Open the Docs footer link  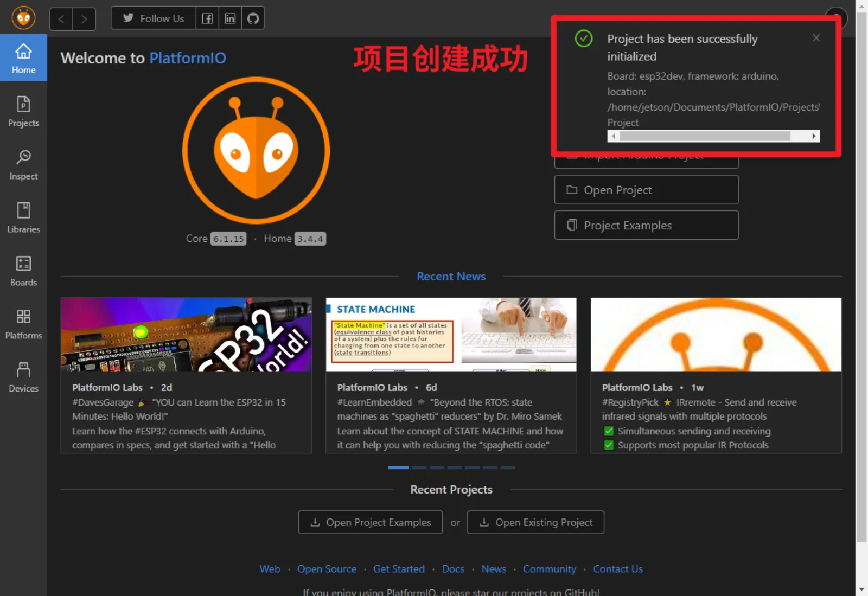click(453, 569)
